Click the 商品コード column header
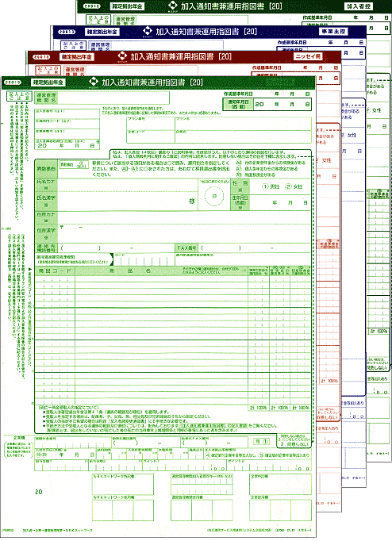The width and height of the screenshot is (392, 541). coord(55,270)
